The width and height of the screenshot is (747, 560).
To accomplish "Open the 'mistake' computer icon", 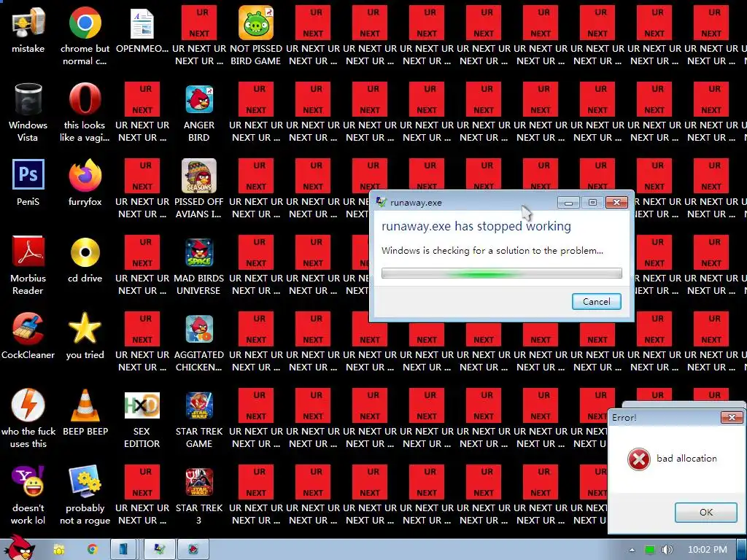I will pyautogui.click(x=28, y=23).
